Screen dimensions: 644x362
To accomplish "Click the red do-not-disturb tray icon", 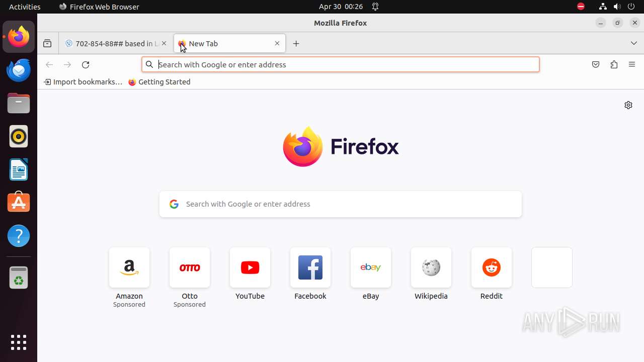I will tap(581, 7).
